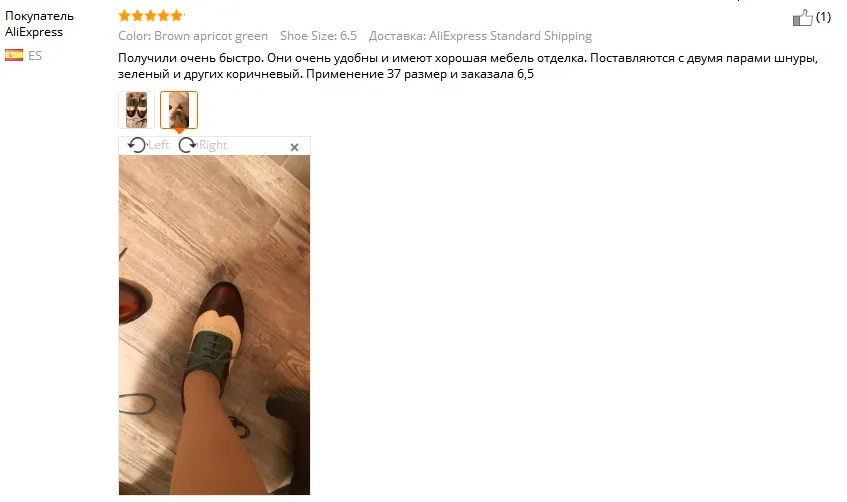Click the orange pointer under selected thumbnail
Image resolution: width=847 pixels, height=502 pixels.
tap(179, 131)
